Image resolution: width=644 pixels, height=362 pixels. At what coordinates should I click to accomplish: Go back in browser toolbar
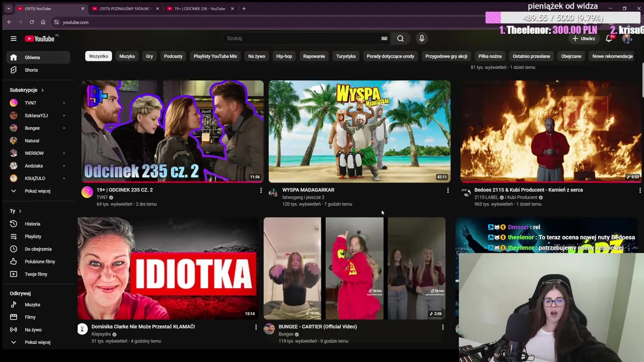(x=9, y=22)
